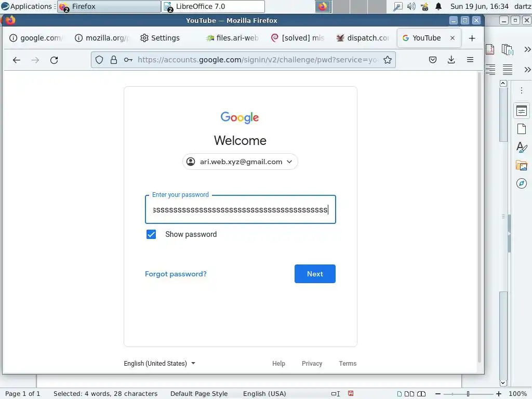
Task: Switch to LibreOffice 7.0 taskbar window
Action: (214, 6)
